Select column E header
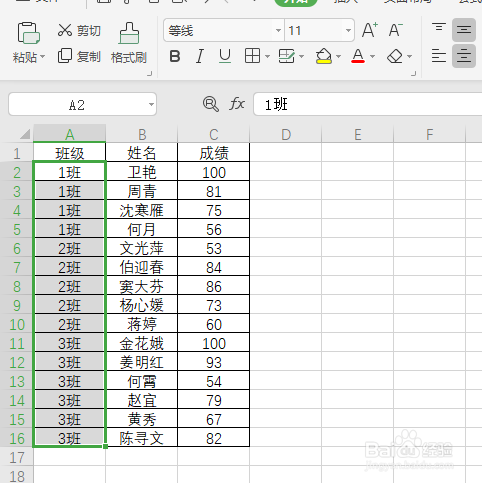This screenshot has height=483, width=482. [358, 134]
